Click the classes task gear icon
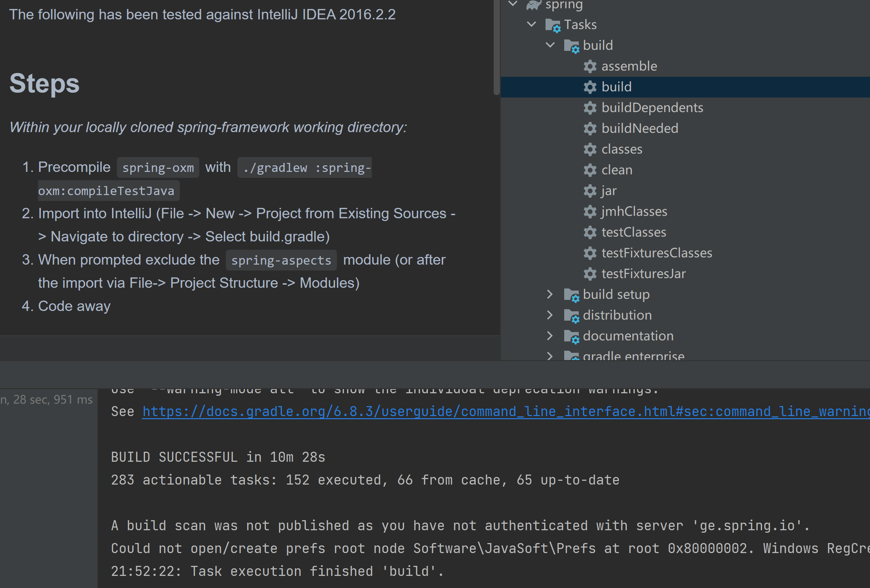The width and height of the screenshot is (870, 588). (590, 149)
